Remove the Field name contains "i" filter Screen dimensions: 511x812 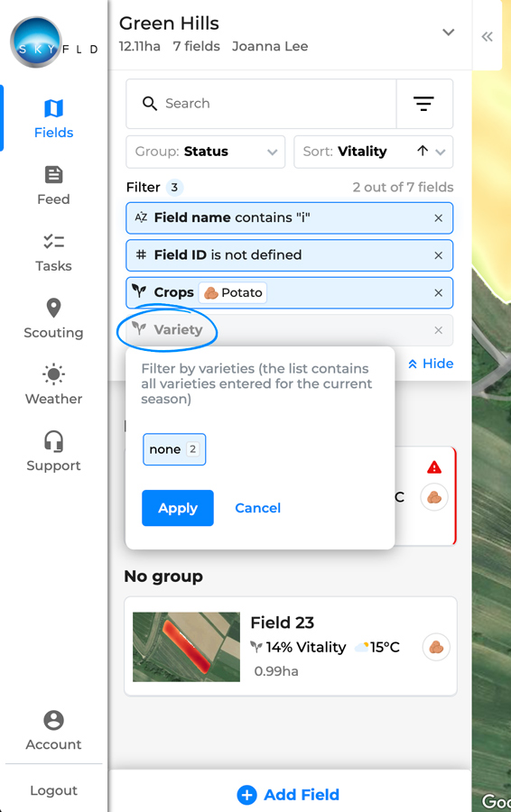439,218
